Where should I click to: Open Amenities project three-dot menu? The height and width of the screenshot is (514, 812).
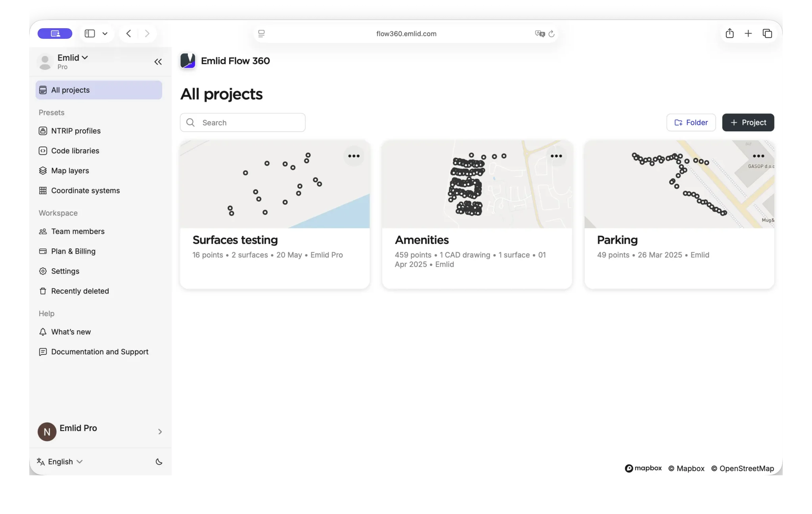tap(556, 156)
